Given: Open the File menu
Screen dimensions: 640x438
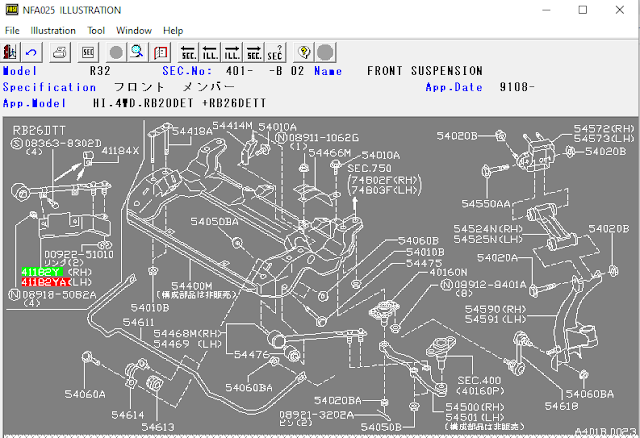Looking at the screenshot, I should pos(12,31).
